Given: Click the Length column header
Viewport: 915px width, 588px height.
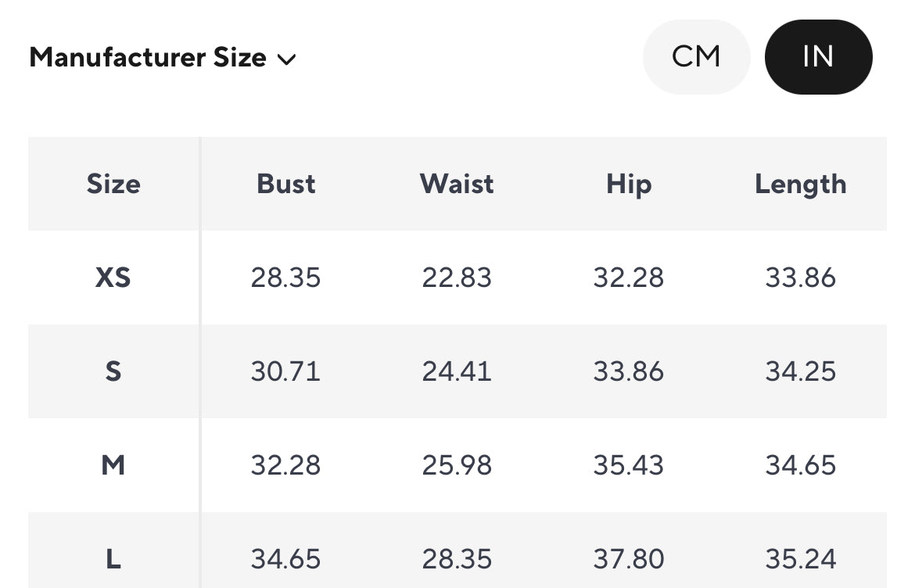Looking at the screenshot, I should tap(800, 184).
